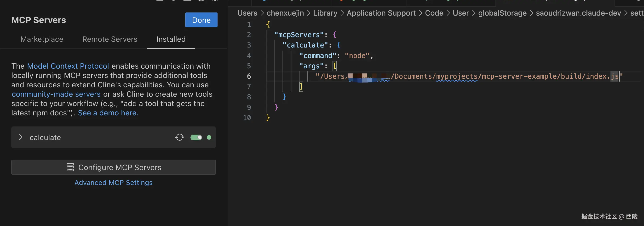Place cursor on the "node" command value

point(357,56)
